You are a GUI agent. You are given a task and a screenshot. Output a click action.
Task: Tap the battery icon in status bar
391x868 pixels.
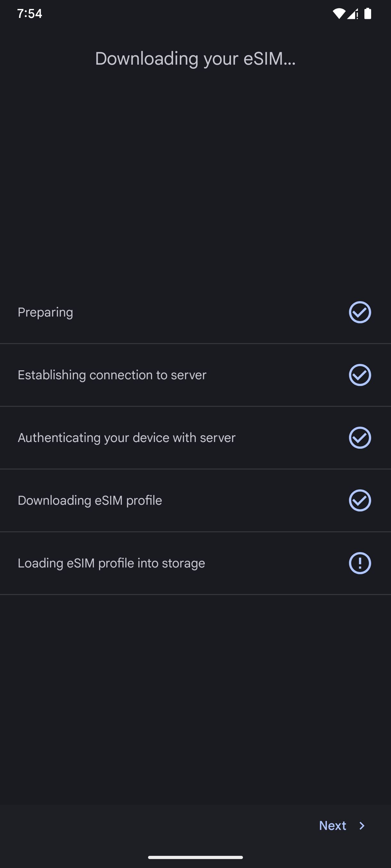(x=368, y=13)
